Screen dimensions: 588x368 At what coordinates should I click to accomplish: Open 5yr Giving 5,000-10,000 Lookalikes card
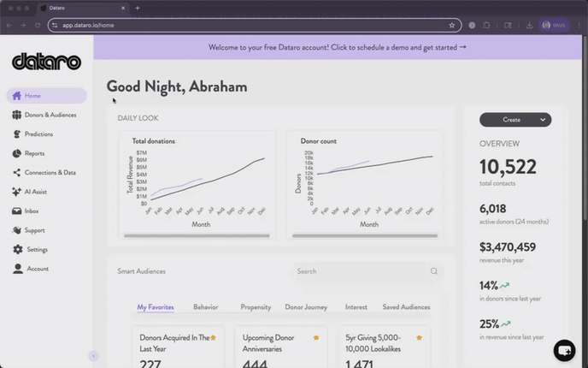[385, 347]
